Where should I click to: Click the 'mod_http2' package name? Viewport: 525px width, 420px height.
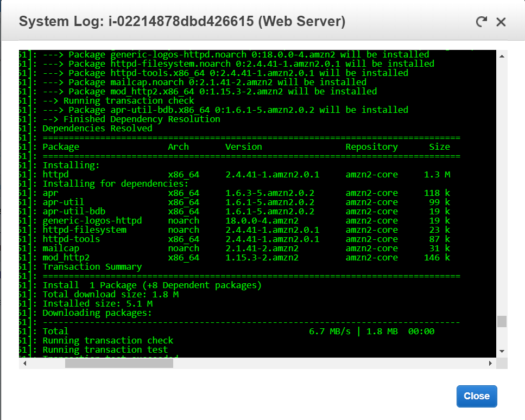pyautogui.click(x=66, y=257)
